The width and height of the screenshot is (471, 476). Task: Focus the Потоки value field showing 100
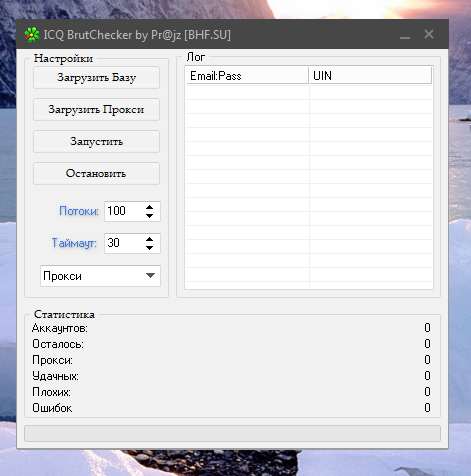click(123, 211)
